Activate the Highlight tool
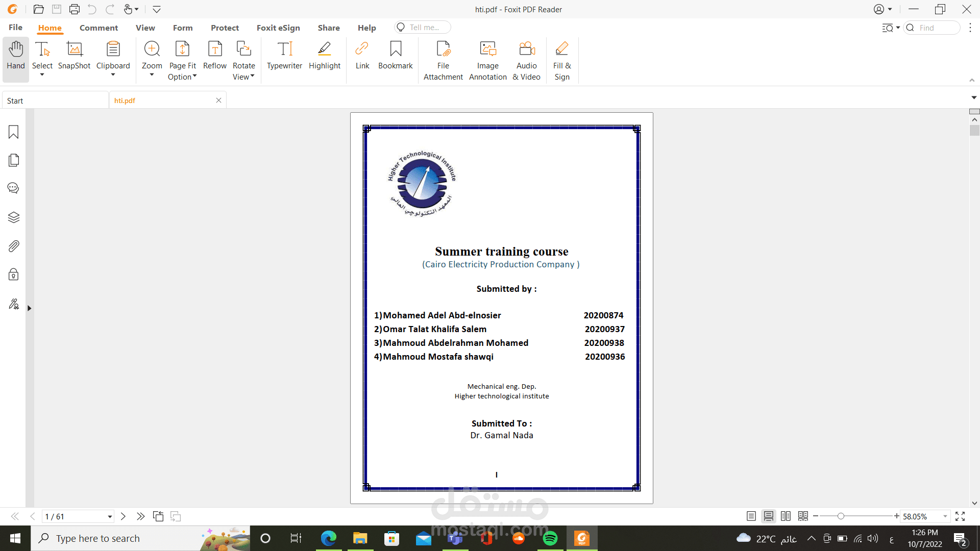 point(324,56)
